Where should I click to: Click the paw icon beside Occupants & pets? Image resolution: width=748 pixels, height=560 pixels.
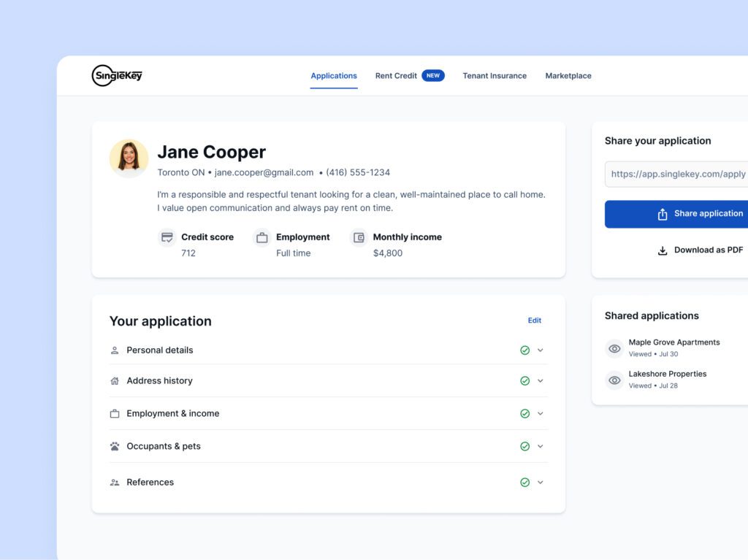(x=115, y=447)
